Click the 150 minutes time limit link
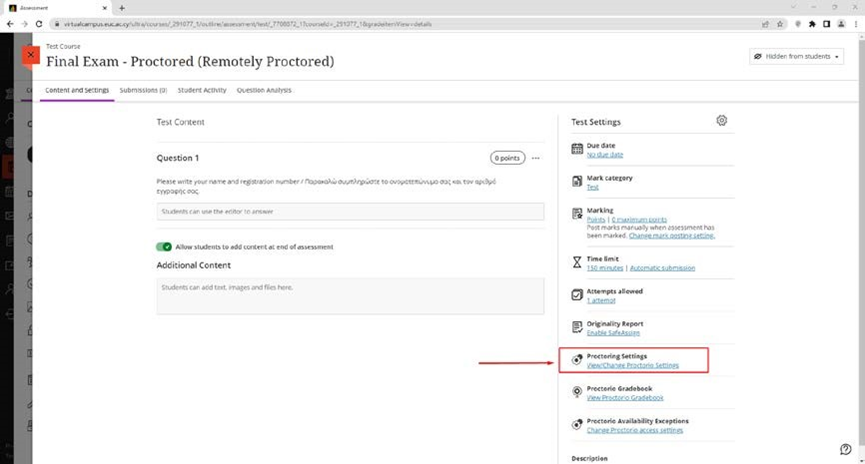Viewport: 865px width, 464px height. (605, 268)
